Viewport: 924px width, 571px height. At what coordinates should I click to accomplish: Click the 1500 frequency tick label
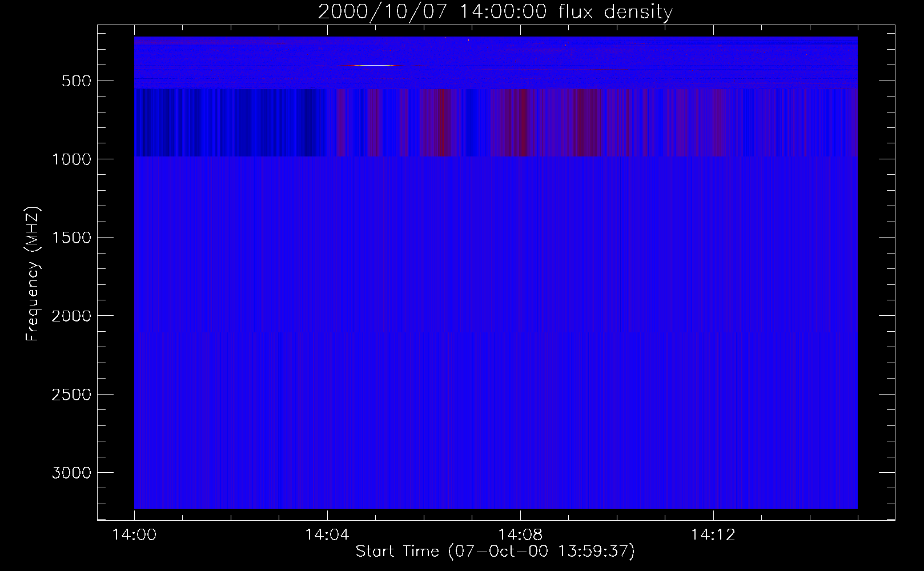coord(71,238)
